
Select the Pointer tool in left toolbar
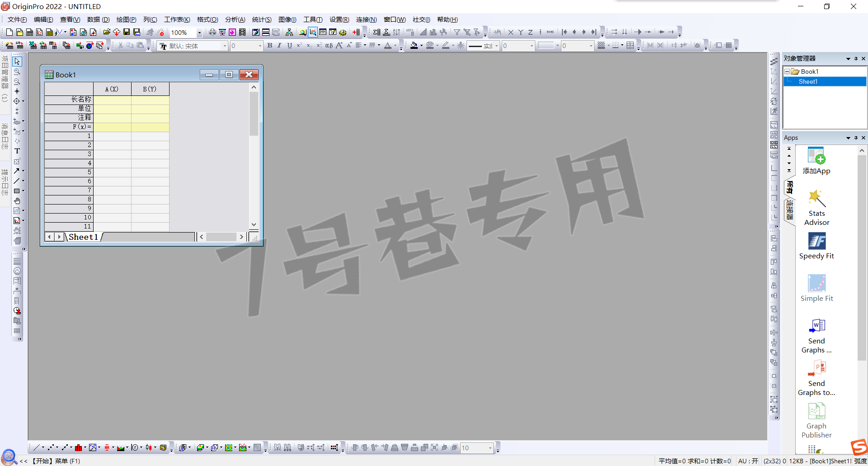pyautogui.click(x=17, y=62)
